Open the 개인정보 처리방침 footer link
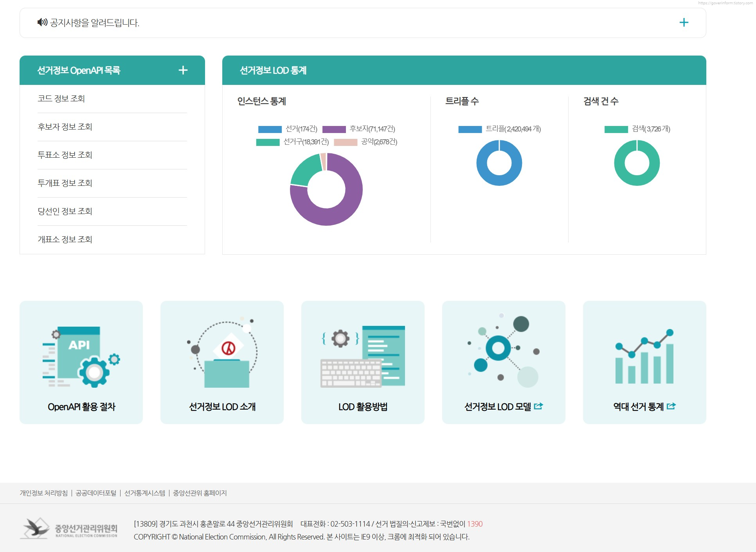The height and width of the screenshot is (552, 756). [43, 493]
